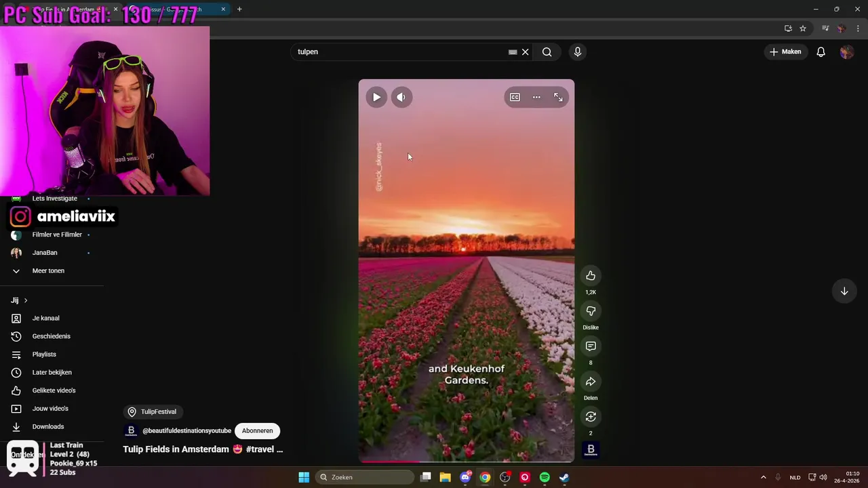The width and height of the screenshot is (868, 488).
Task: Open the Windows Start menu
Action: (x=304, y=477)
